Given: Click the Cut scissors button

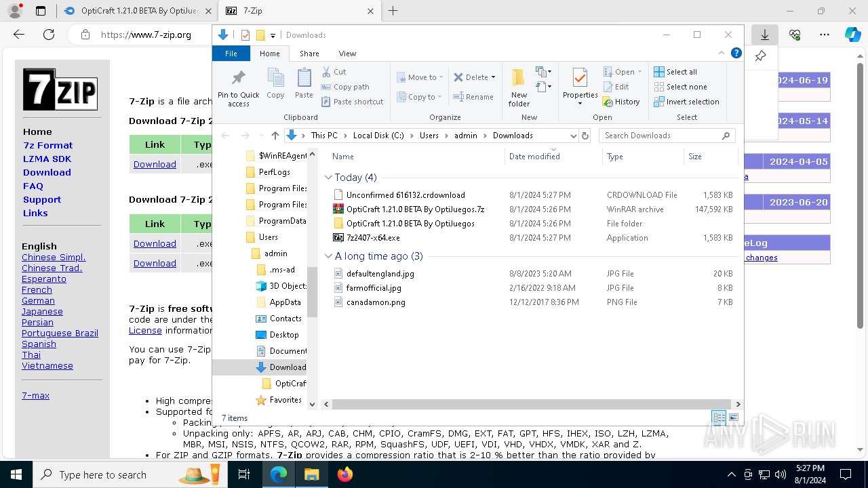Looking at the screenshot, I should click(x=334, y=72).
